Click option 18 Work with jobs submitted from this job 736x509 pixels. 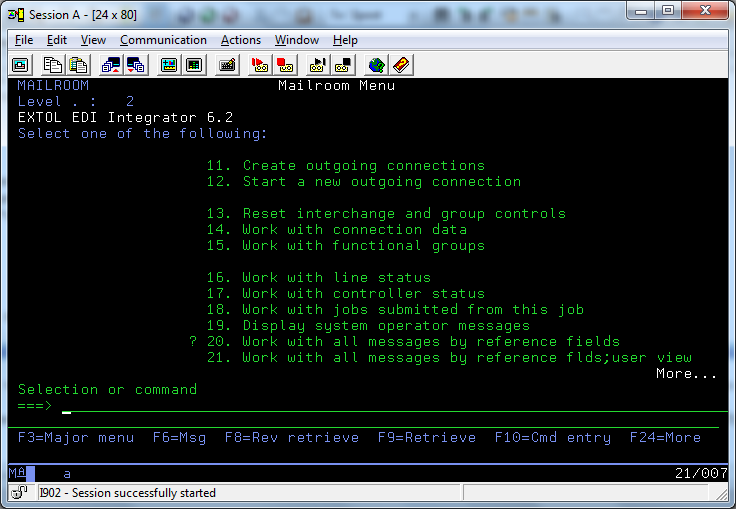(395, 309)
